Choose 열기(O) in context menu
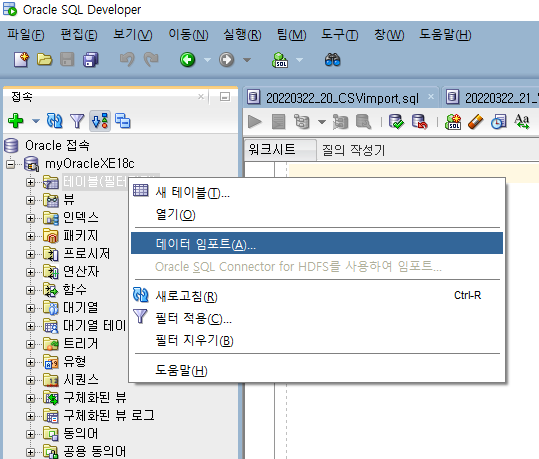 [x=317, y=215]
